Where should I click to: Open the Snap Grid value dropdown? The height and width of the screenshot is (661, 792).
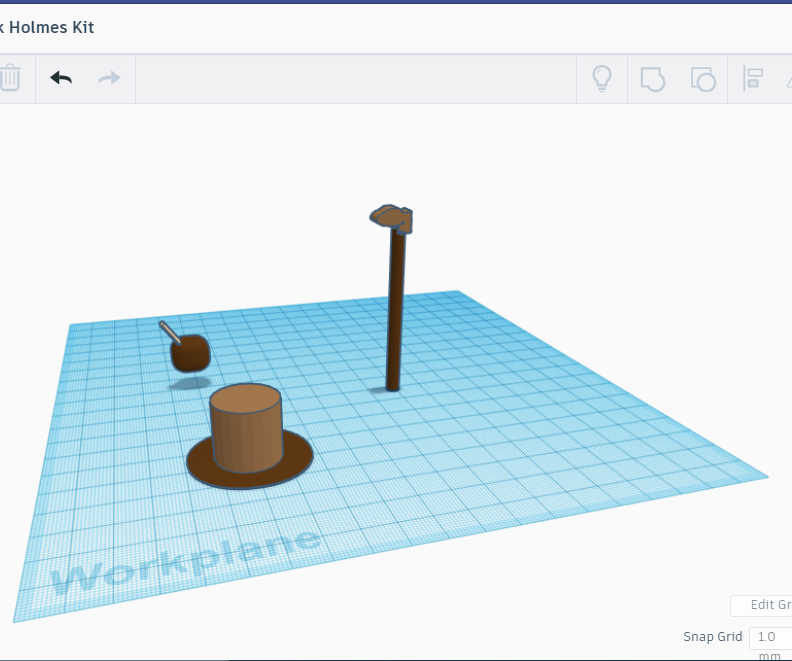click(x=770, y=637)
